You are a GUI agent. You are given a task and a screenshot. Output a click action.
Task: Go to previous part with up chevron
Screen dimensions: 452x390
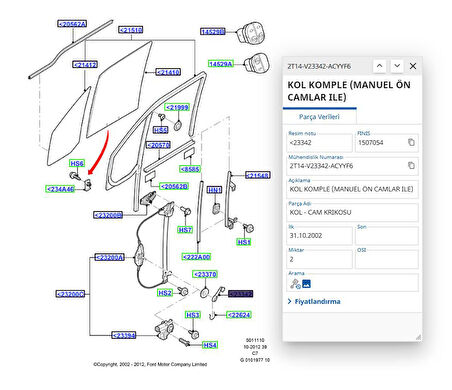click(x=379, y=66)
